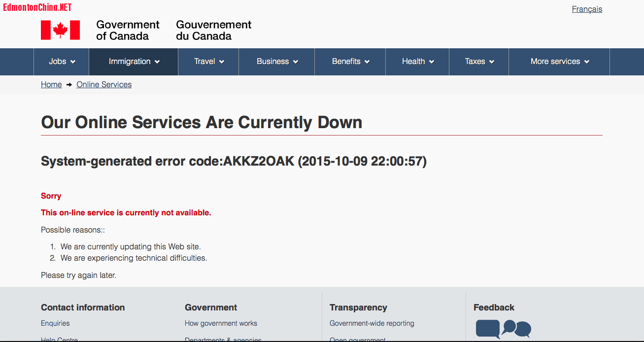The height and width of the screenshot is (342, 644).
Task: Open the How government works link
Action: (221, 323)
